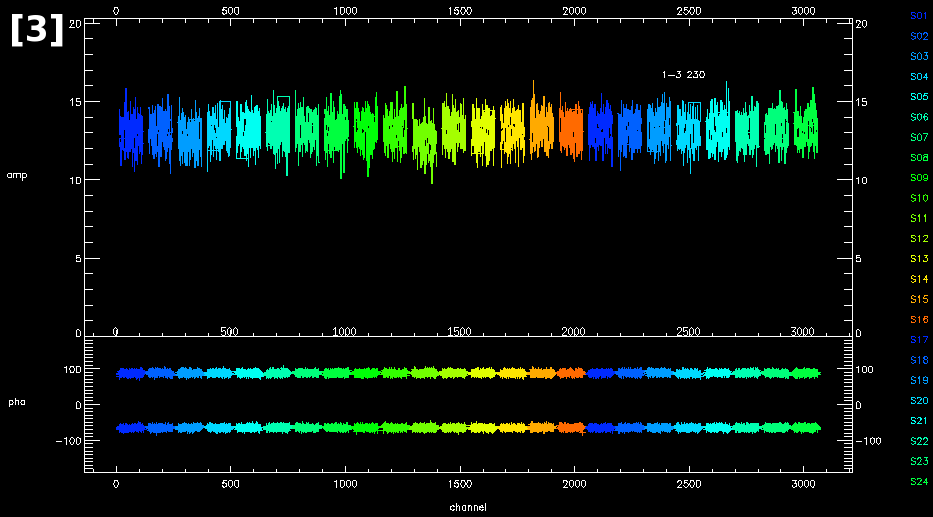Click the 3000 tick on bottom axis
Viewport: 933px width, 517px height.
coord(803,483)
